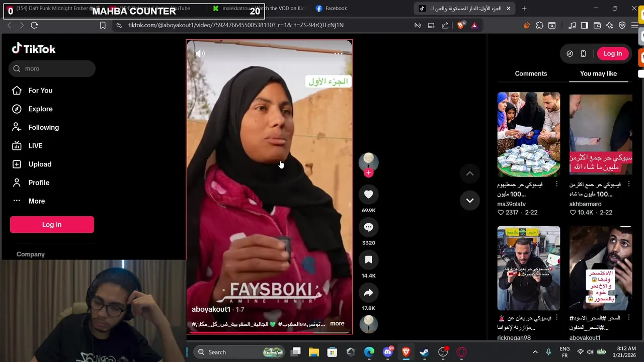The image size is (644, 362).
Task: Open options for the ma39olatv video
Action: click(556, 185)
